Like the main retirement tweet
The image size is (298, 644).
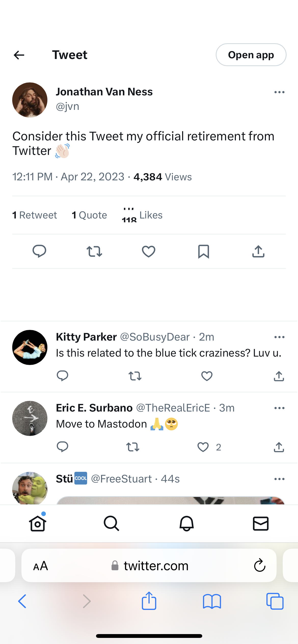click(148, 251)
